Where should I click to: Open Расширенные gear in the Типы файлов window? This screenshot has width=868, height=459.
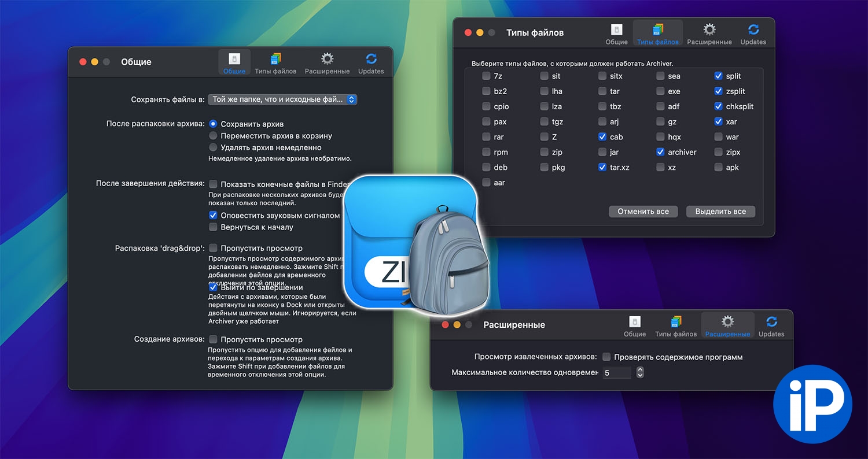(709, 33)
